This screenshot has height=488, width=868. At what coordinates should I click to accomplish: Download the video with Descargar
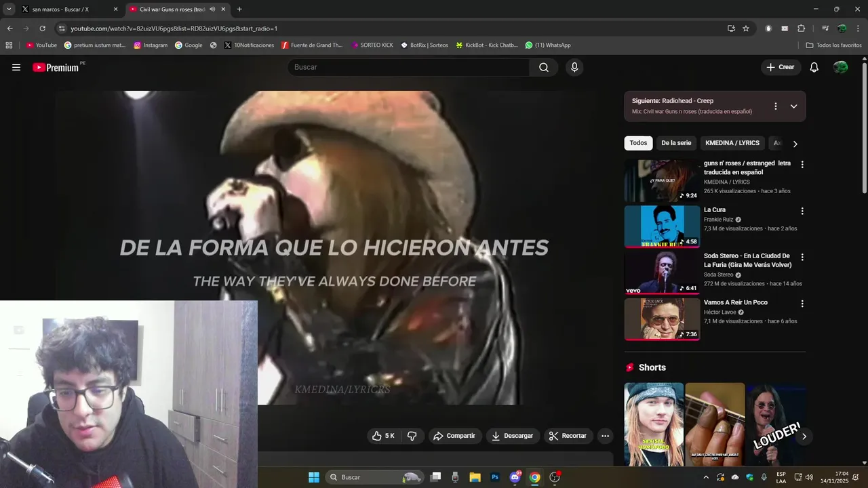(x=513, y=436)
